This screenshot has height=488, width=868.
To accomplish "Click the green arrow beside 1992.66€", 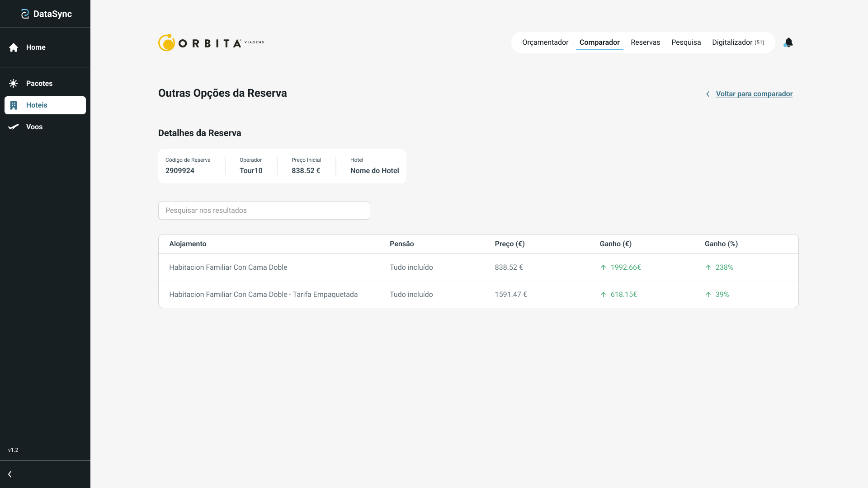I will (603, 267).
